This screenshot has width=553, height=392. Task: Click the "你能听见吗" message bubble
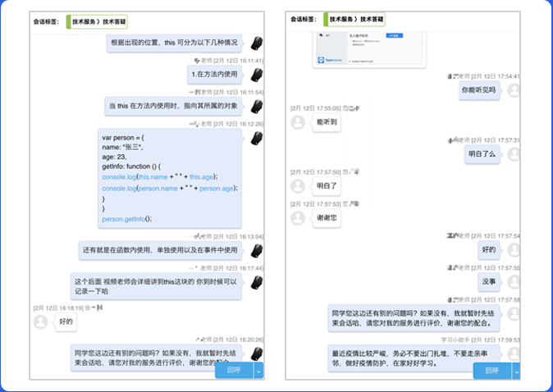coord(479,90)
